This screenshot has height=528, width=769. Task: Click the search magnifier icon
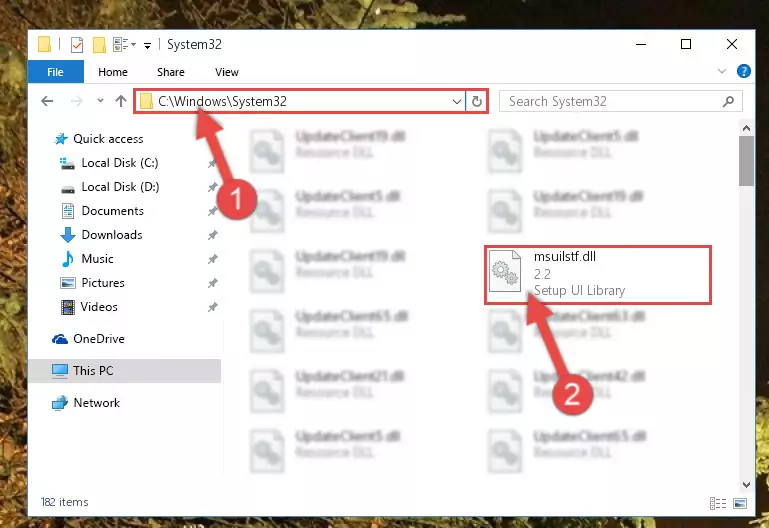coord(729,101)
